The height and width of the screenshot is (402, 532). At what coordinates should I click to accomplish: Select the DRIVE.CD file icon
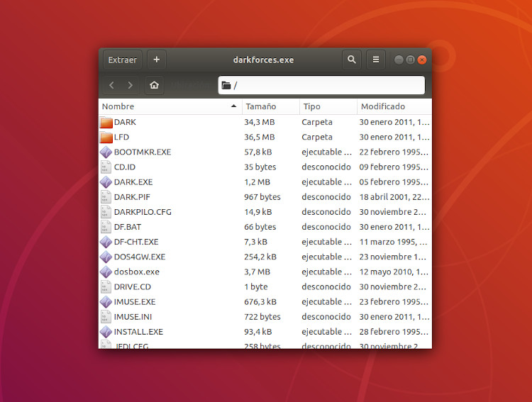(106, 287)
